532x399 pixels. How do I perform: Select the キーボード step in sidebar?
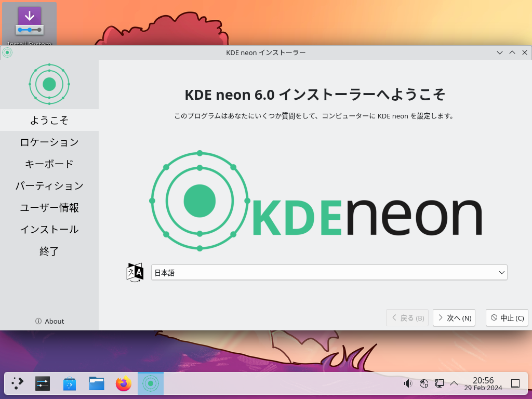(x=49, y=164)
